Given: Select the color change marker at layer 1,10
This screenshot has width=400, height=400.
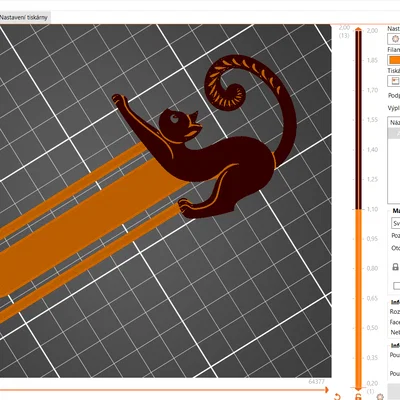Looking at the screenshot, I should coord(358,209).
